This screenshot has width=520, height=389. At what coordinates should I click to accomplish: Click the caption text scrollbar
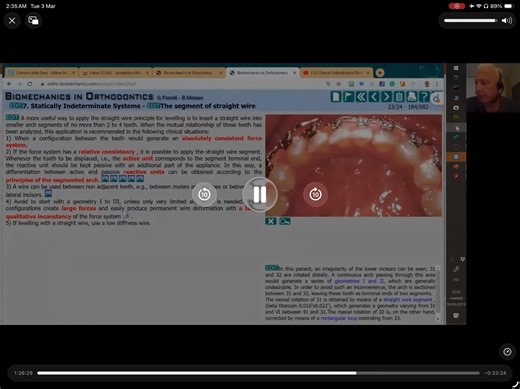point(438,293)
